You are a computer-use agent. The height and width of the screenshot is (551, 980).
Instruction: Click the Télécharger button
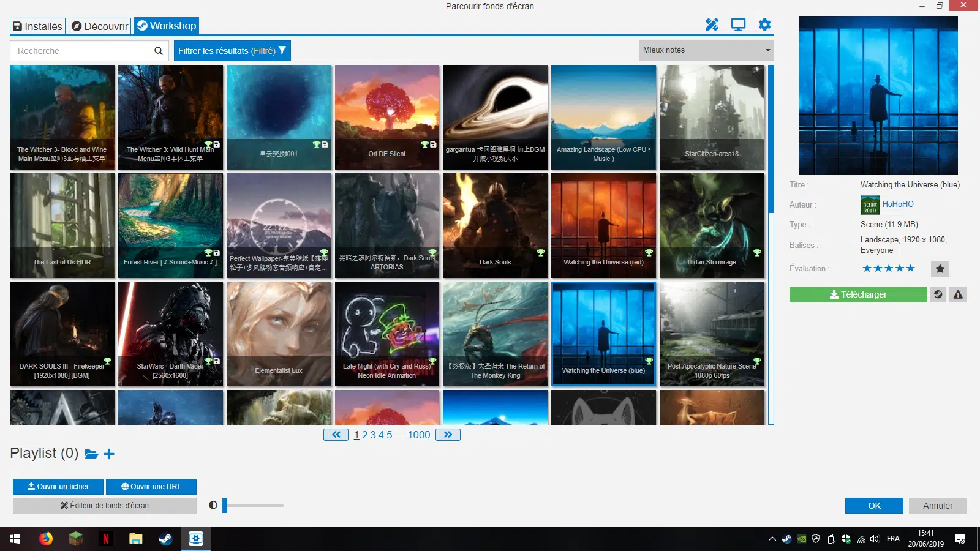click(x=858, y=294)
